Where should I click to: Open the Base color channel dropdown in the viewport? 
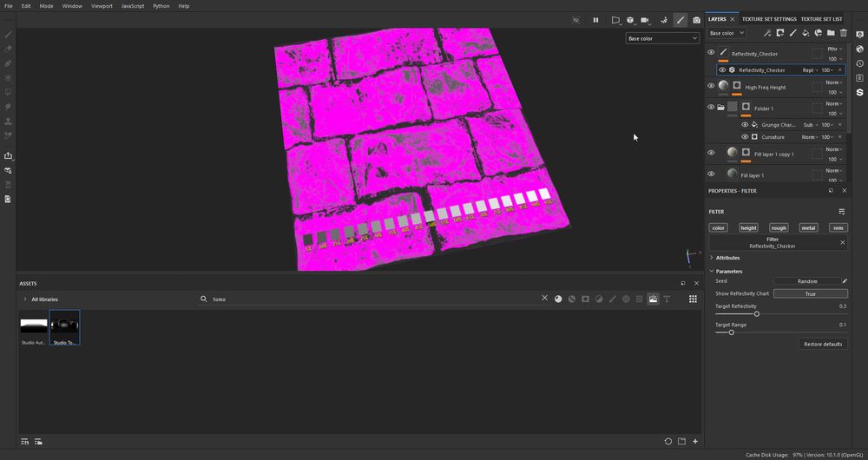point(662,38)
